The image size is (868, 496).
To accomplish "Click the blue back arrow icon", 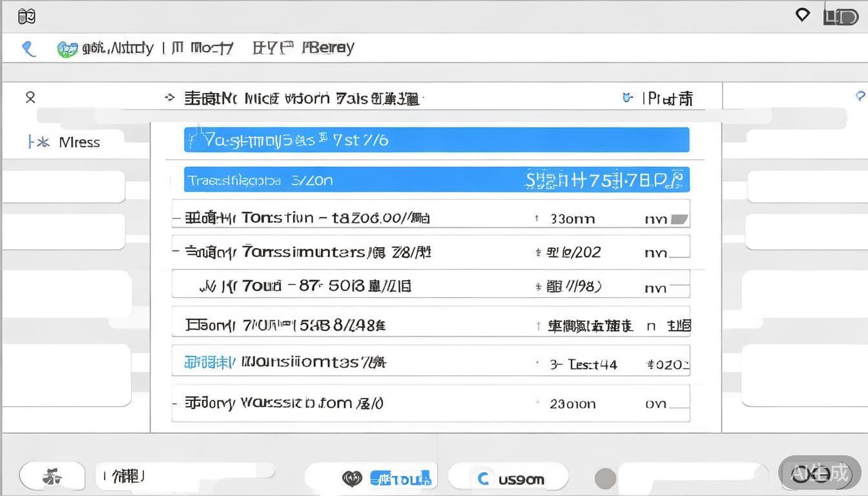I will tap(28, 48).
